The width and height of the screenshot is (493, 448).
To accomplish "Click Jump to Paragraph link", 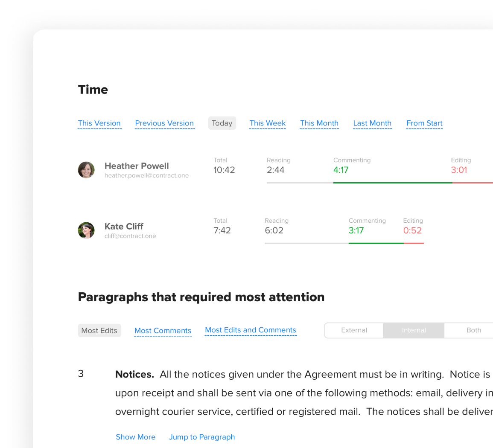I will coord(202,437).
